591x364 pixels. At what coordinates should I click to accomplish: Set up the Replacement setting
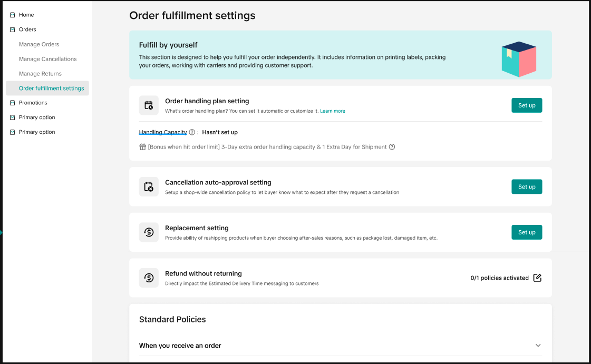(x=526, y=232)
